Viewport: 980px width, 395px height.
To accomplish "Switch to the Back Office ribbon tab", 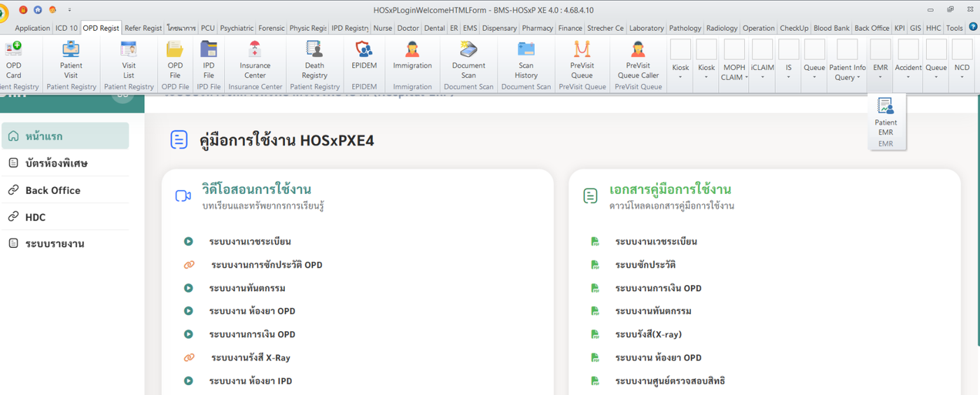I will [871, 28].
